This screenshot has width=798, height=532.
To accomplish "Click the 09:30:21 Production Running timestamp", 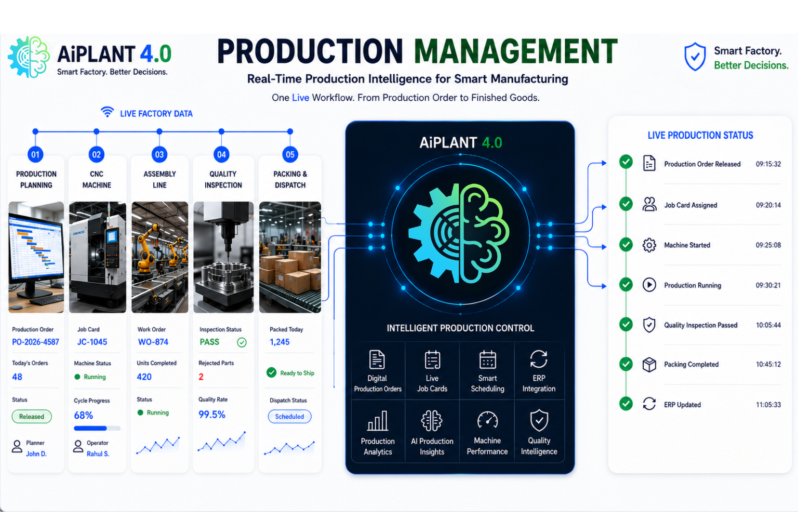I will tap(768, 285).
